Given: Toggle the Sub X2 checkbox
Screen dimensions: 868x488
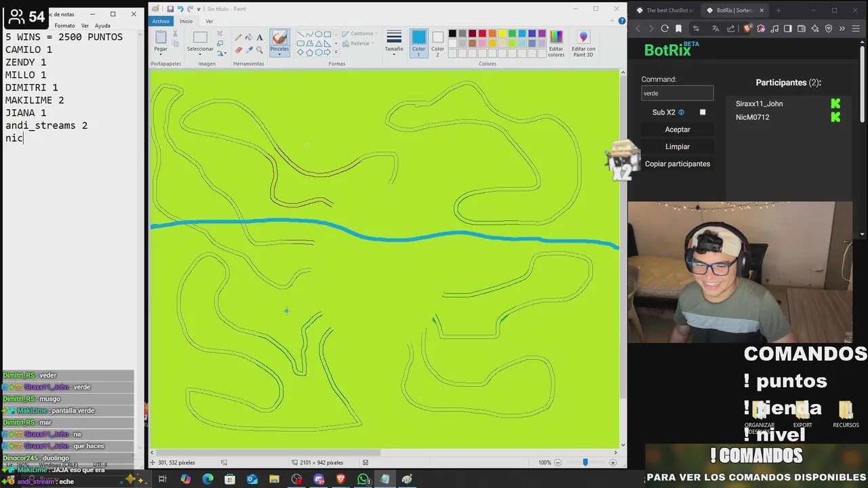Looking at the screenshot, I should [703, 112].
